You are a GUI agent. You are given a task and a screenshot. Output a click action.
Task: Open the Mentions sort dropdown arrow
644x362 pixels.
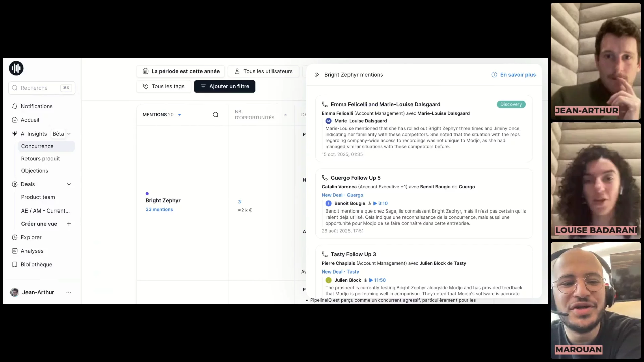pos(179,115)
